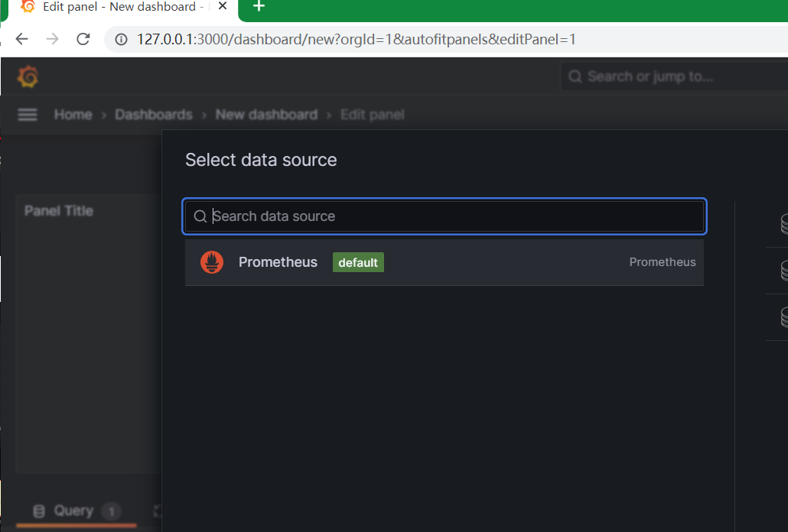Click the Grafana favicon in the browser tab
Viewport: 788px width, 532px height.
27,7
